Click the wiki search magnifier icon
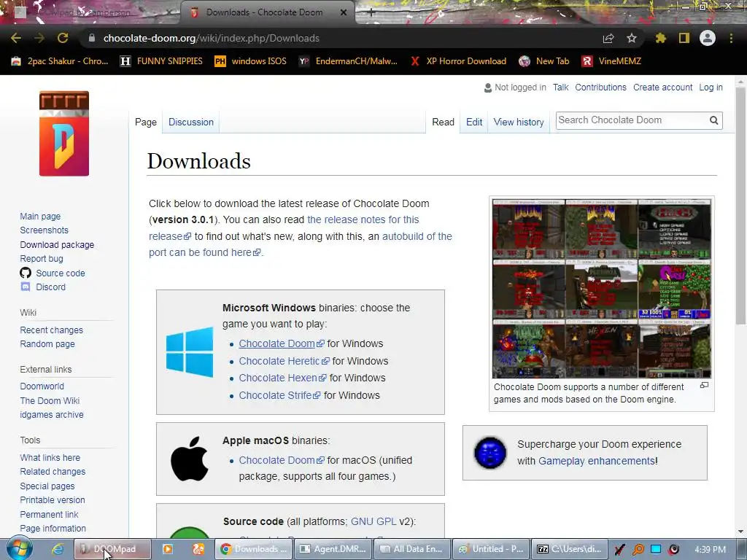The height and width of the screenshot is (560, 747). [713, 120]
